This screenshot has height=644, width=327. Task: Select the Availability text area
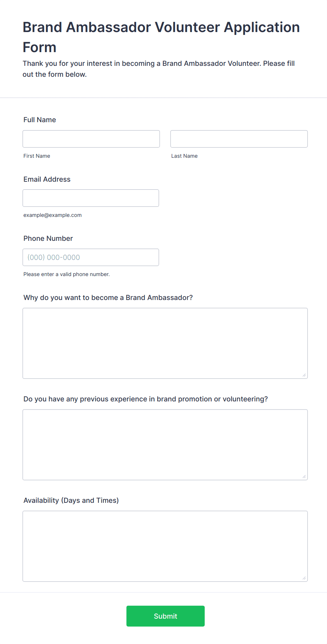tap(165, 546)
